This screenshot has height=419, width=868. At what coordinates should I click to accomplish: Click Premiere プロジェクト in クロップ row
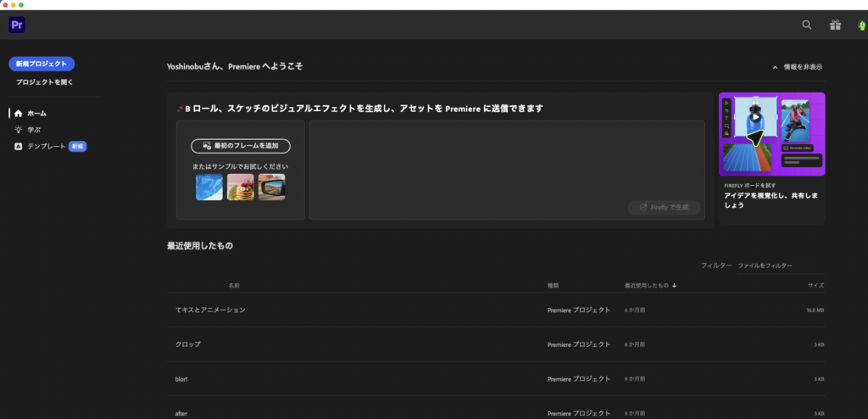pyautogui.click(x=579, y=344)
